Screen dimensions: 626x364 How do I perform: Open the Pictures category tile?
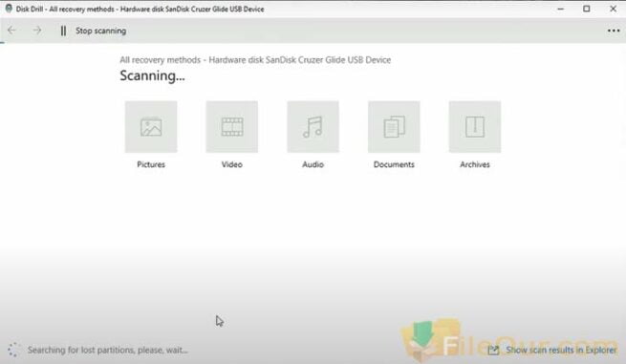coord(151,127)
